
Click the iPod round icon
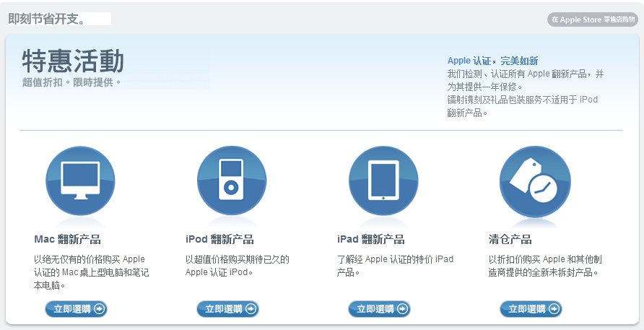click(x=232, y=181)
